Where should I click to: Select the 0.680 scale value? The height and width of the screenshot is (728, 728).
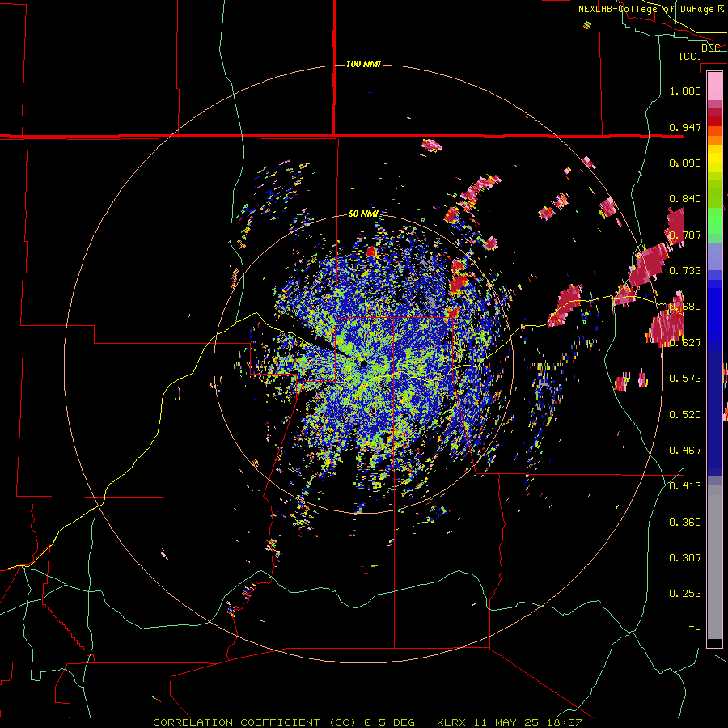685,307
